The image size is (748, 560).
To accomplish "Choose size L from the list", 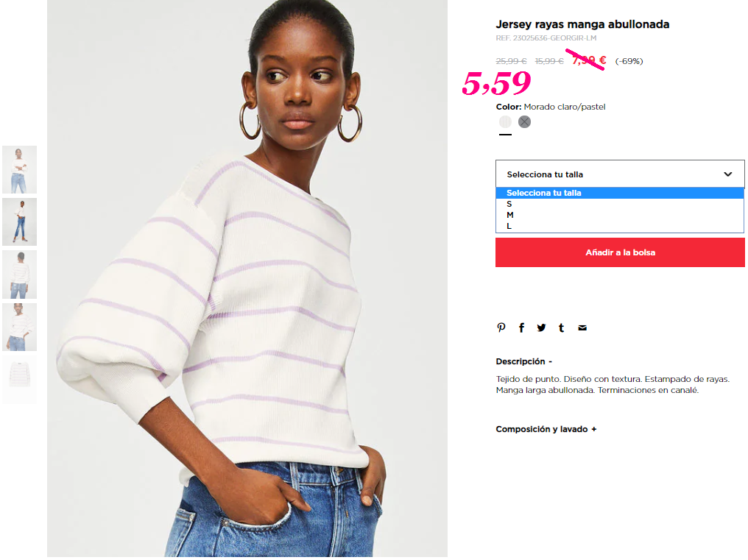I will coord(620,226).
